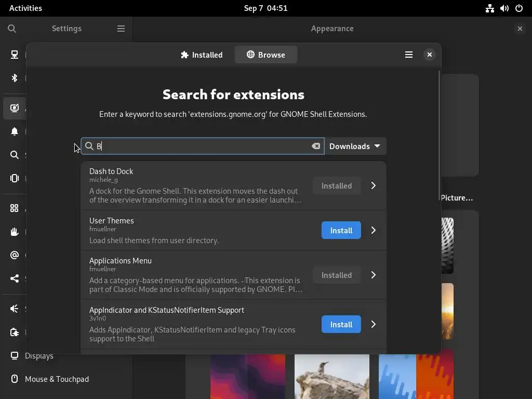Open the power menu in top bar

coord(519,8)
